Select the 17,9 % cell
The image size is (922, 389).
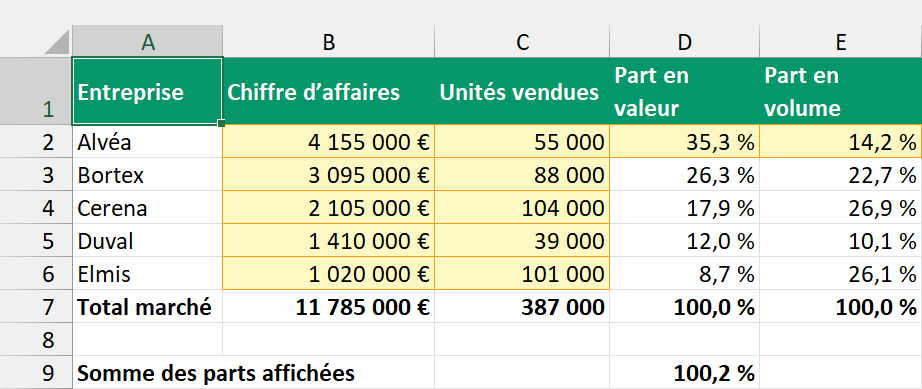coord(684,207)
